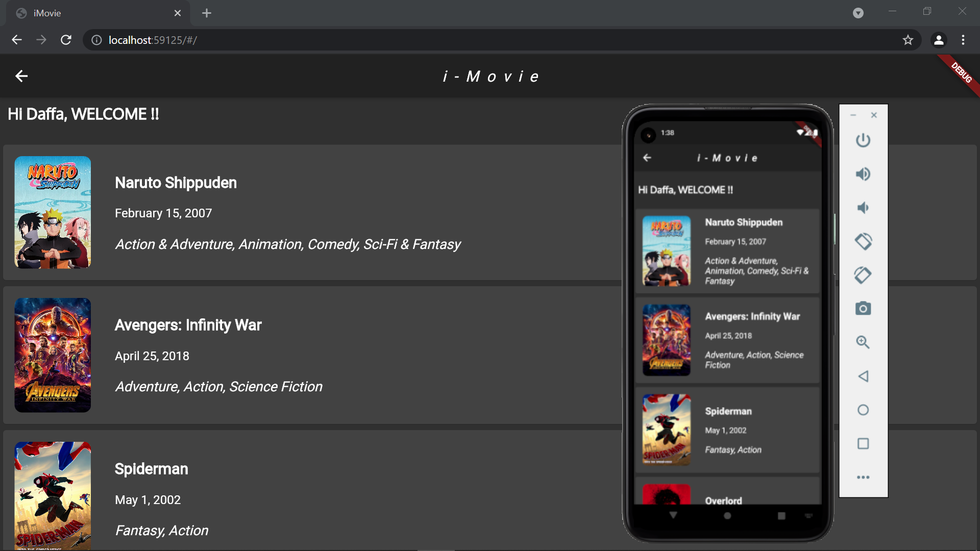980x551 pixels.
Task: Click the emulator volume up icon
Action: pos(863,174)
